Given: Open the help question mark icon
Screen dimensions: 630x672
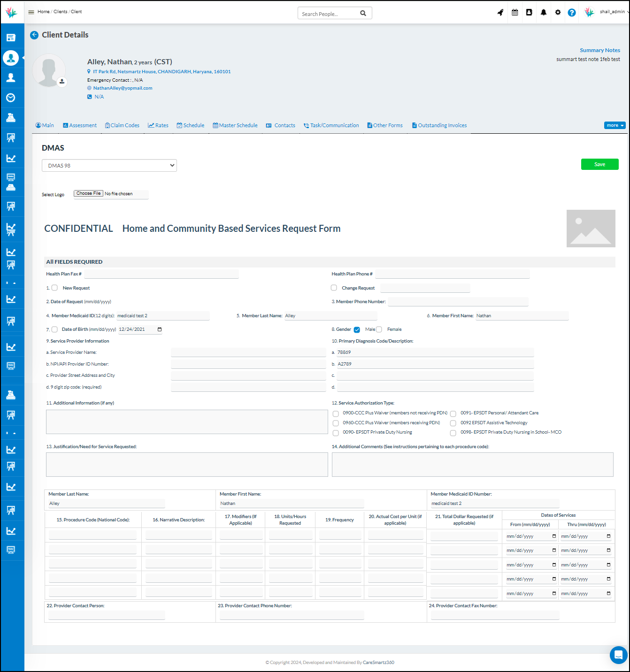Looking at the screenshot, I should pyautogui.click(x=571, y=13).
